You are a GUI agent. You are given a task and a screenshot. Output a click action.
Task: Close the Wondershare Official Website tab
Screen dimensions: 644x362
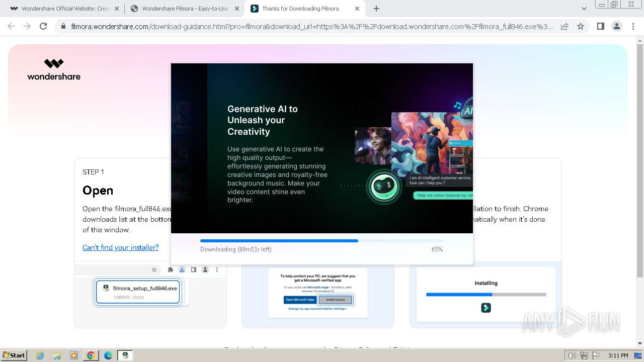point(116,9)
